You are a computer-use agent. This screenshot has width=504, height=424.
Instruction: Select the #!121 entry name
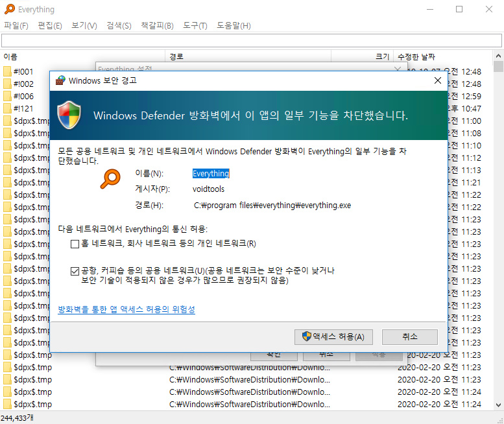point(23,108)
